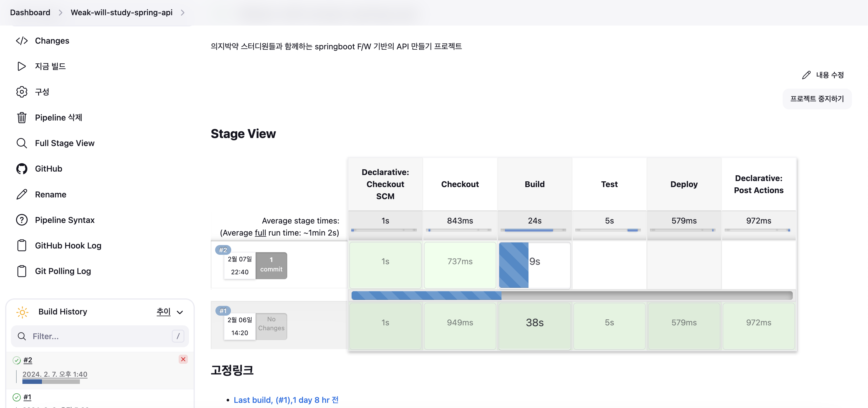Open Git Polling Log sidebar item
This screenshot has height=408, width=868.
(x=63, y=271)
